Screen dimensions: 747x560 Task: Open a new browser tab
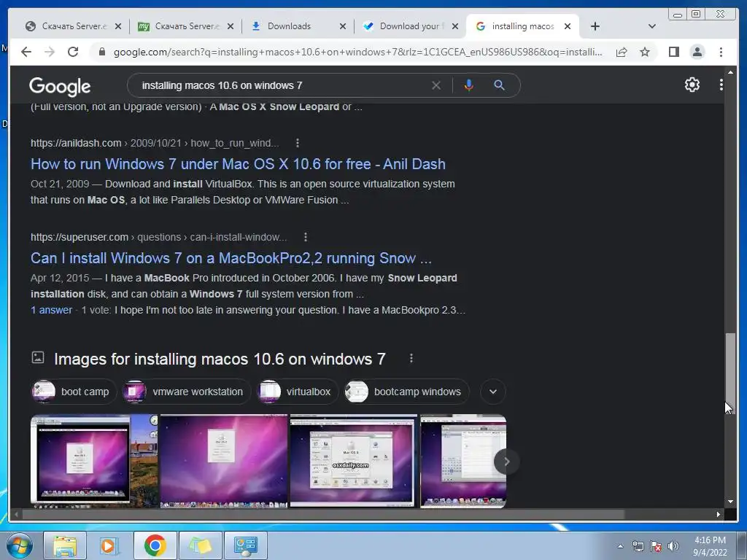pos(595,26)
